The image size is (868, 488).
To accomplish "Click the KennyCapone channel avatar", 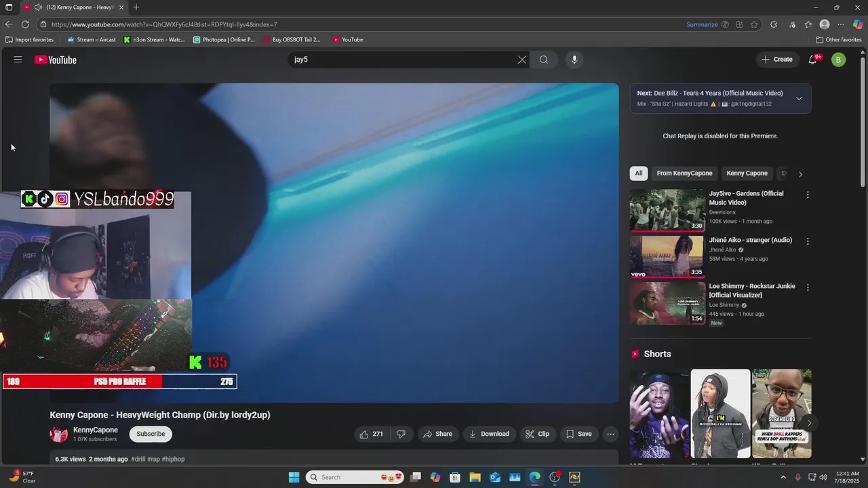I will pos(59,434).
